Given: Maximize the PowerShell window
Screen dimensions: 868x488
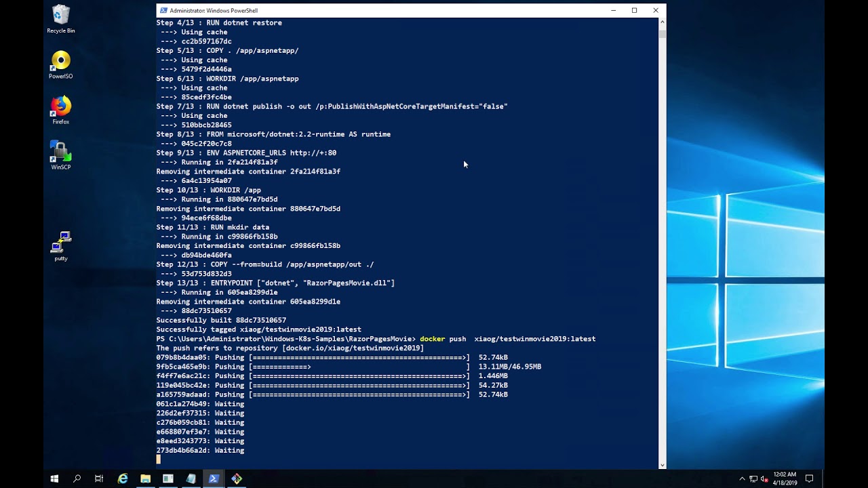Looking at the screenshot, I should tap(634, 10).
